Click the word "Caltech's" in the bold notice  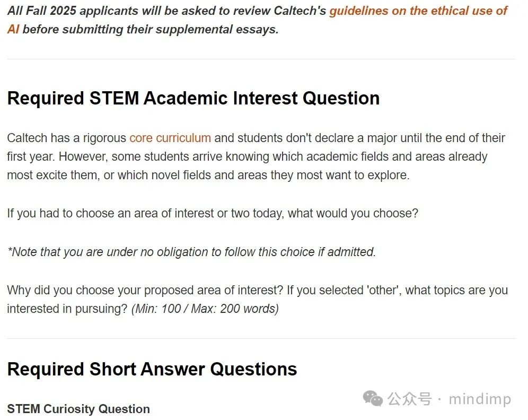click(x=300, y=11)
